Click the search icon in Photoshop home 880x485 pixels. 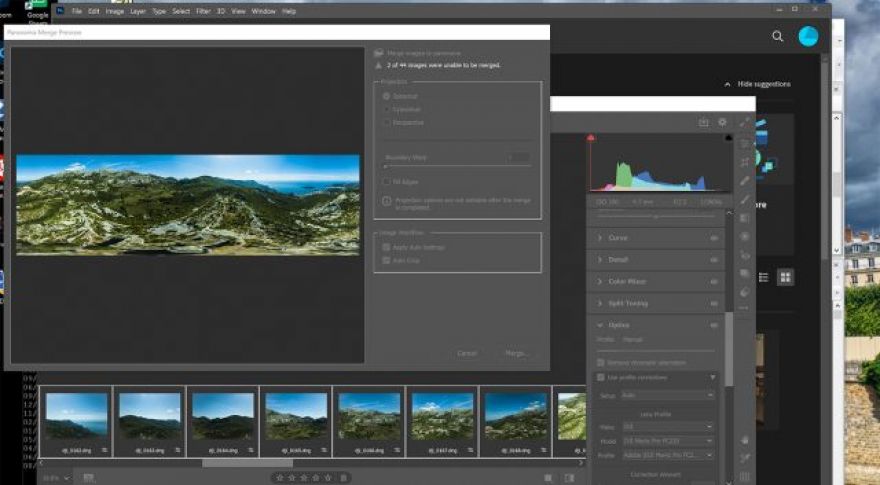777,36
